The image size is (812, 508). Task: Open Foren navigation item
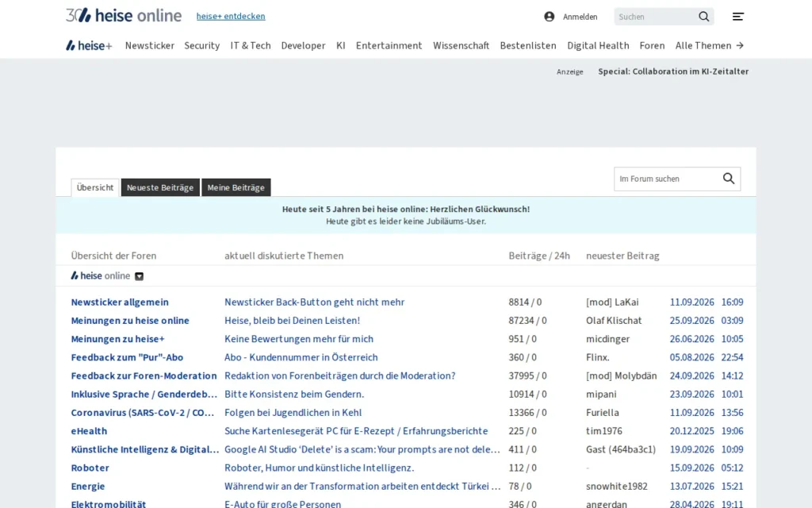(652, 45)
